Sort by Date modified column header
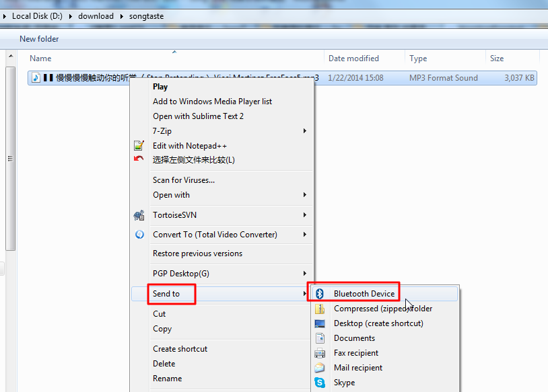The image size is (548, 392). 353,58
